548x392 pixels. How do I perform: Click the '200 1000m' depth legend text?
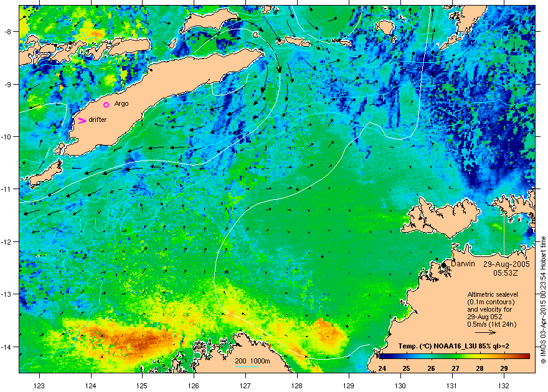(x=252, y=362)
